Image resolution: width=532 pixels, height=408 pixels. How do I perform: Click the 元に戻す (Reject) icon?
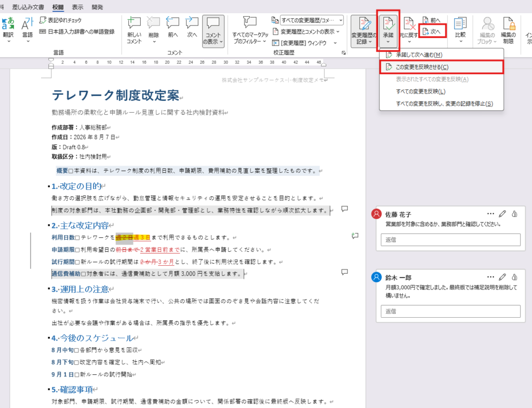click(409, 24)
